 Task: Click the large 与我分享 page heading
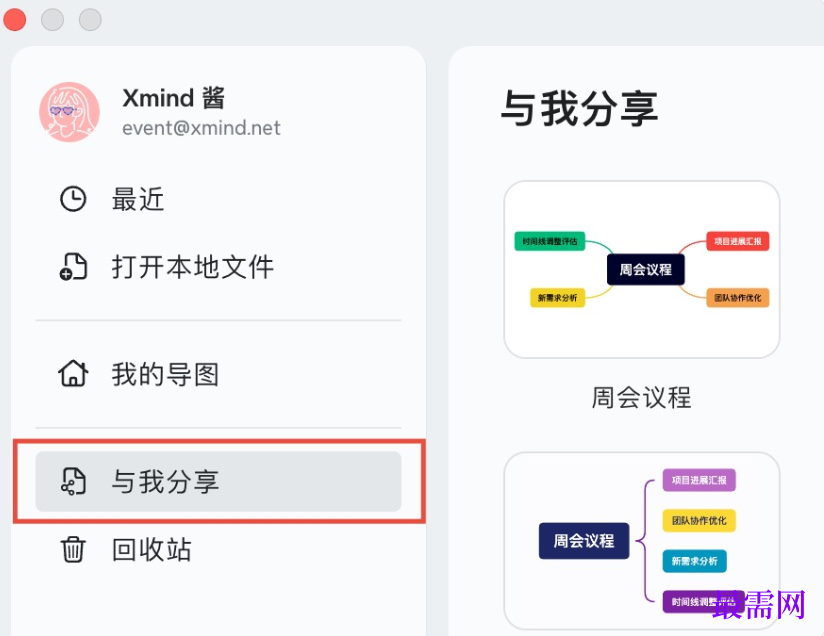[x=579, y=108]
